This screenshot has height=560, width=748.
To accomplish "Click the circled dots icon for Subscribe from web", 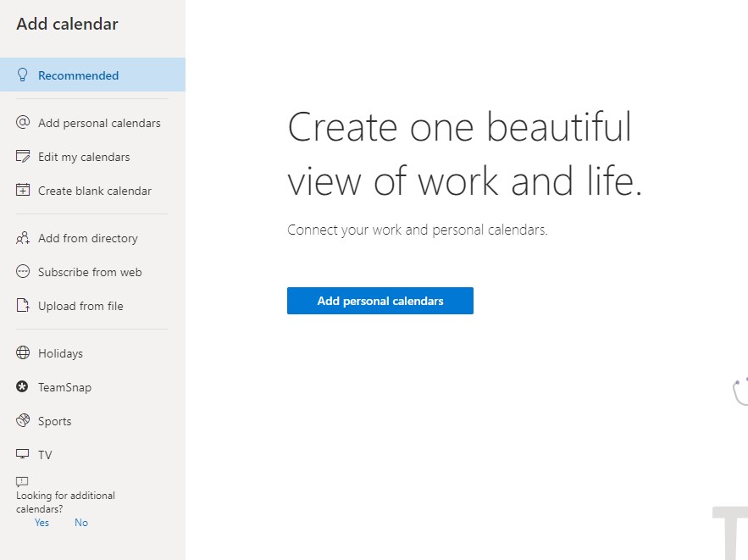I will click(x=23, y=272).
